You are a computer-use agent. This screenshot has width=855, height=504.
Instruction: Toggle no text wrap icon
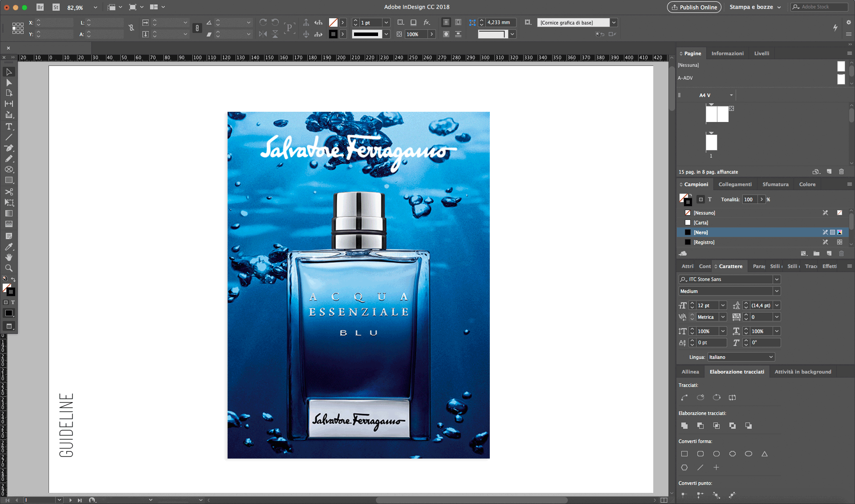point(446,22)
